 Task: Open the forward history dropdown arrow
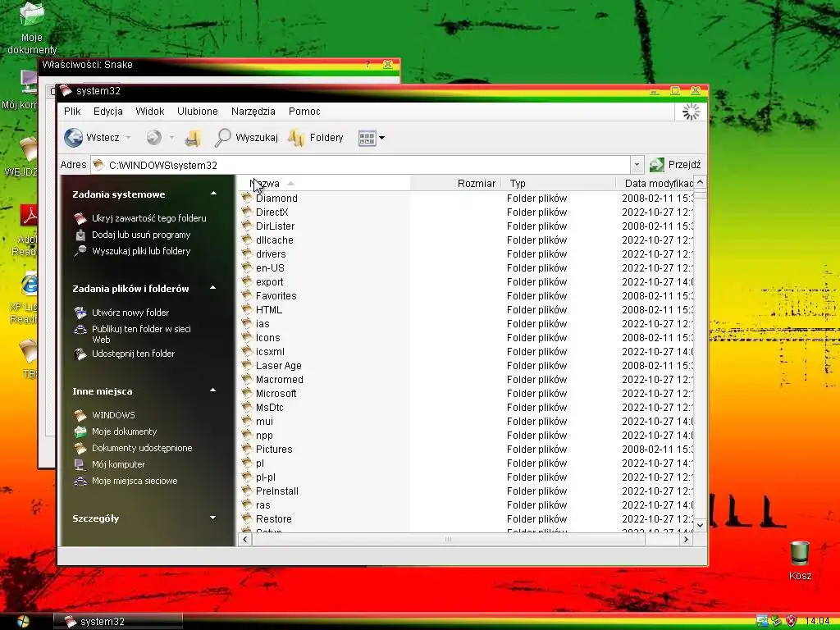click(x=171, y=138)
